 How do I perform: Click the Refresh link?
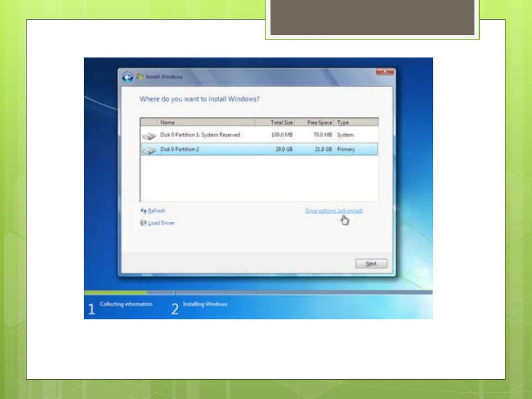157,211
